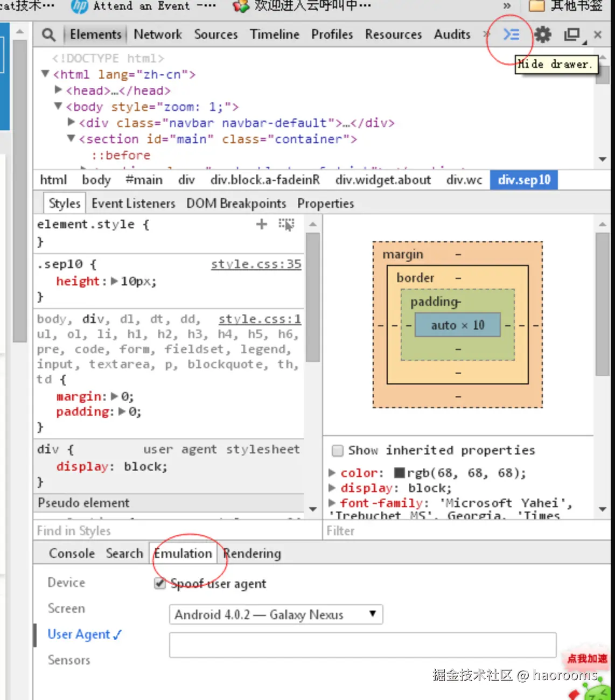Expand the div navbar node

[x=72, y=122]
